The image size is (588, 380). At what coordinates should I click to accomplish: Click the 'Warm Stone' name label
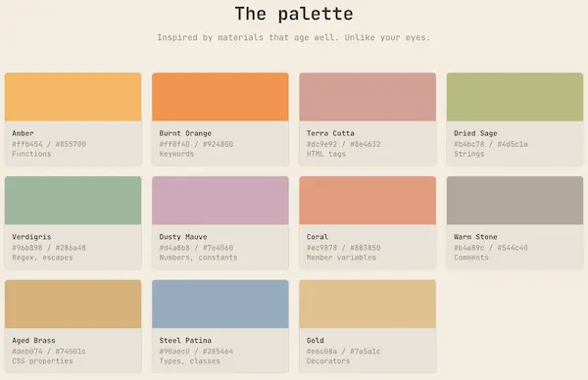pos(475,236)
